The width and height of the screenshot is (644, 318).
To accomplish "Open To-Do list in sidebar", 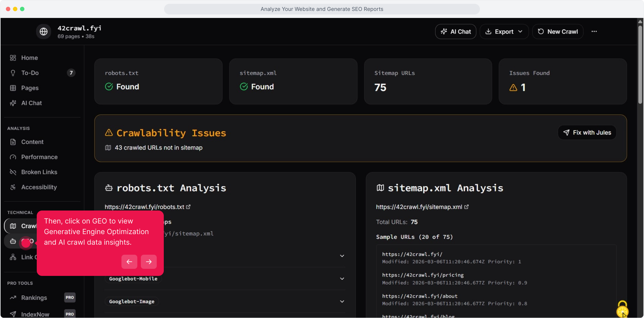I will point(30,73).
